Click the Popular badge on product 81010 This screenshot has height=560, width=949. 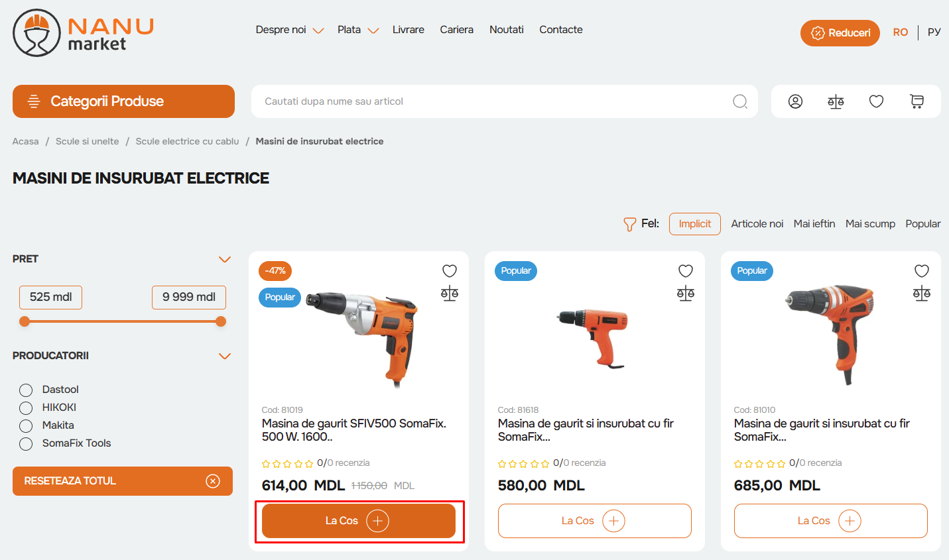click(x=752, y=271)
